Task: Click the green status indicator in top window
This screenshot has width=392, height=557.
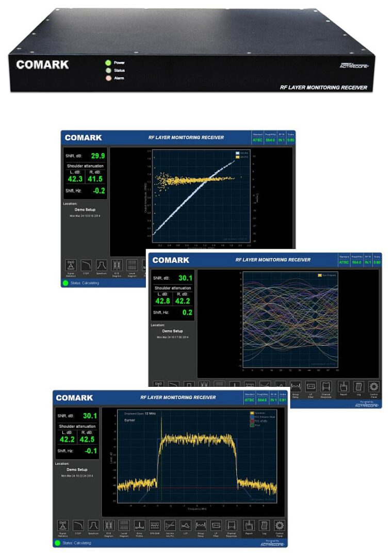Action: tap(66, 283)
